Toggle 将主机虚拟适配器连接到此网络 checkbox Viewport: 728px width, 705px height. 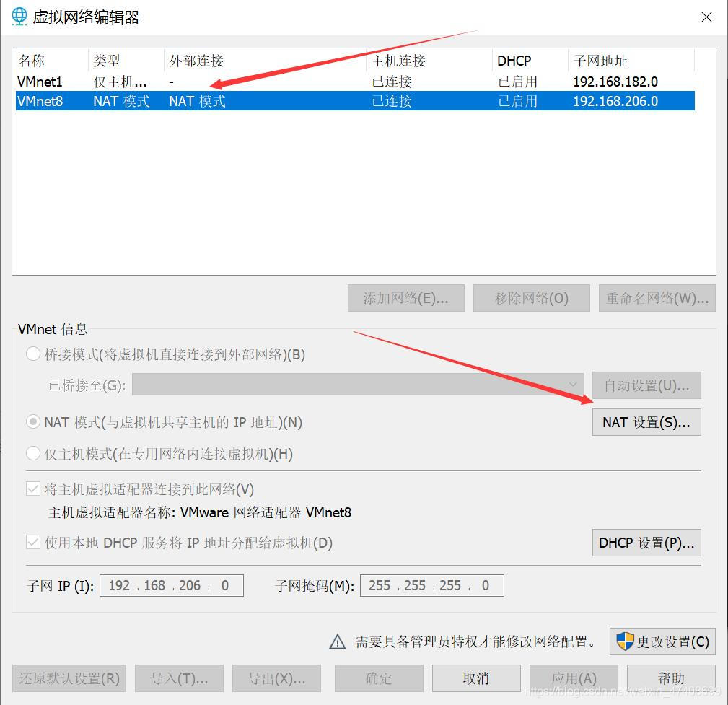33,489
